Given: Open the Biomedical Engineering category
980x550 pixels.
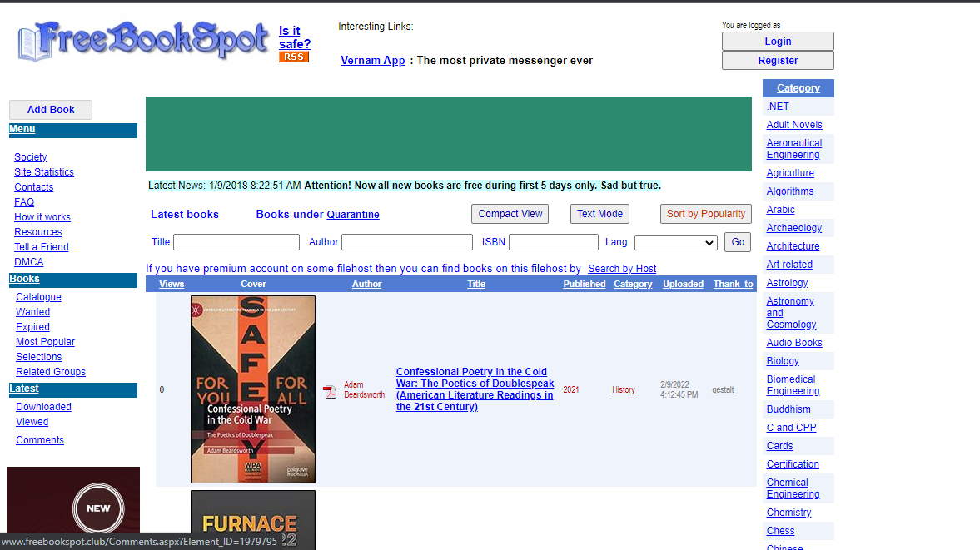Looking at the screenshot, I should coord(793,385).
